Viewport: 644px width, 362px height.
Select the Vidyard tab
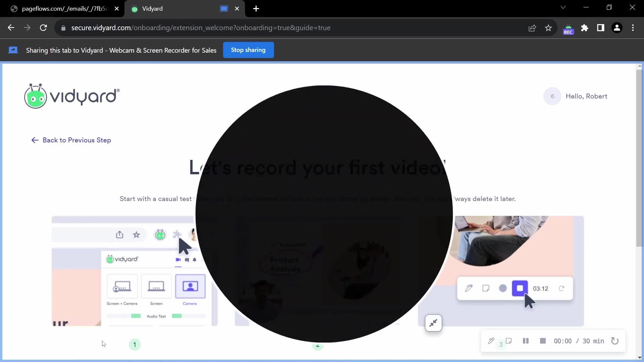pos(184,9)
